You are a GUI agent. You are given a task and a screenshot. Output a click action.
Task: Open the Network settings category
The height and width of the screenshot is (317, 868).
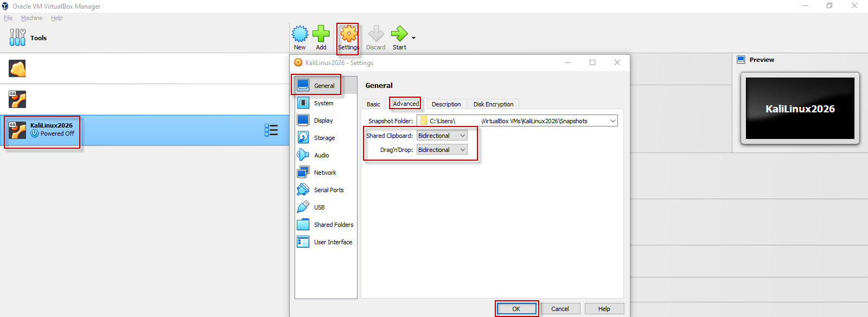325,173
